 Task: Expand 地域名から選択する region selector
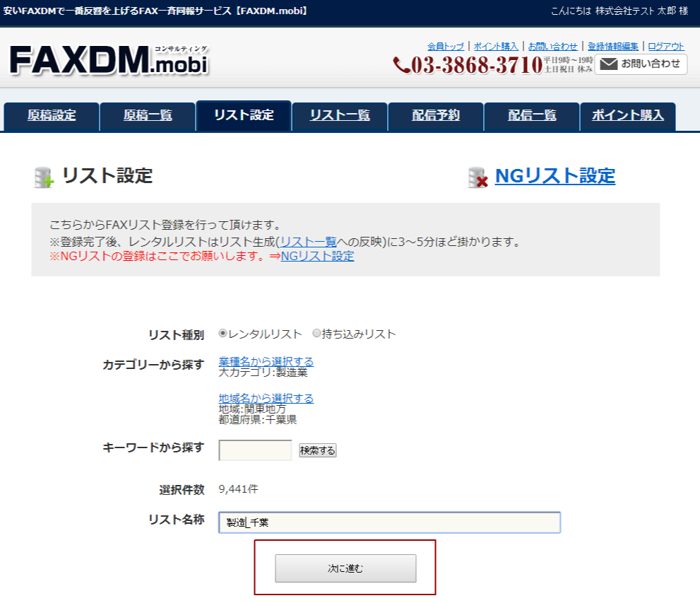tap(266, 398)
